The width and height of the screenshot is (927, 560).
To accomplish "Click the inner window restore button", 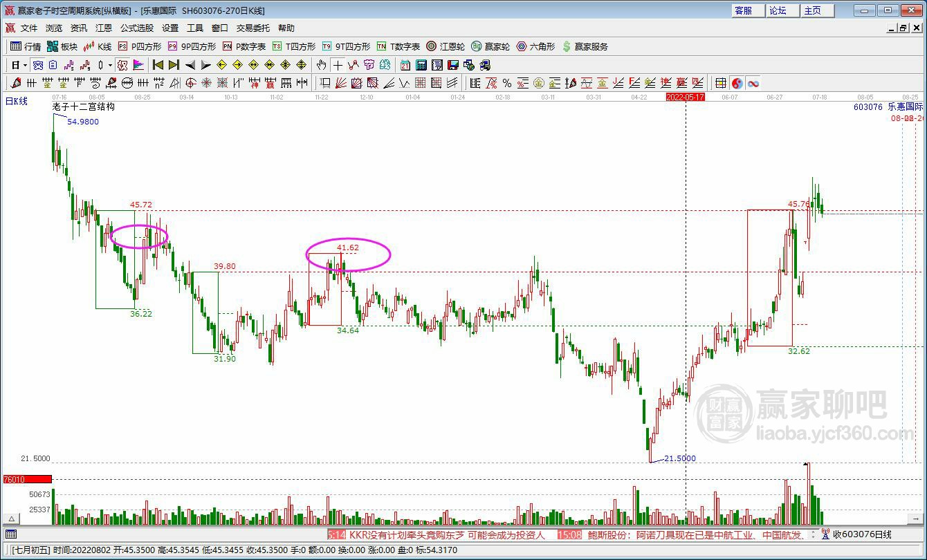I will [x=903, y=28].
